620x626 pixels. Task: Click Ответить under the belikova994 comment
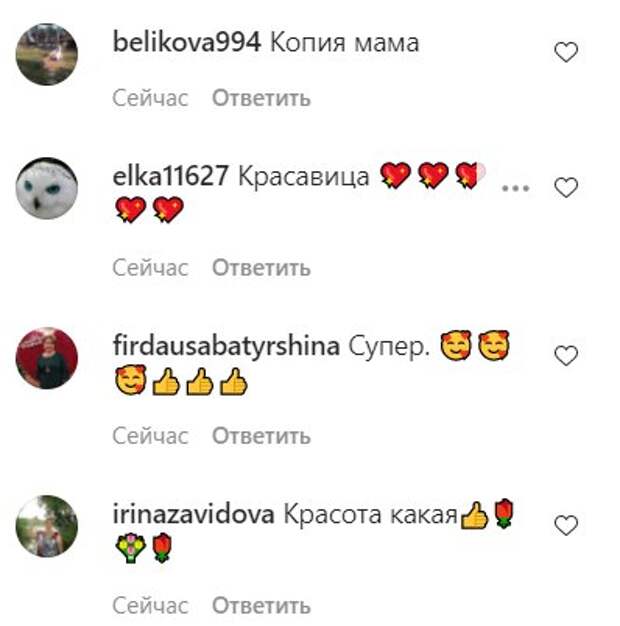coord(261,98)
